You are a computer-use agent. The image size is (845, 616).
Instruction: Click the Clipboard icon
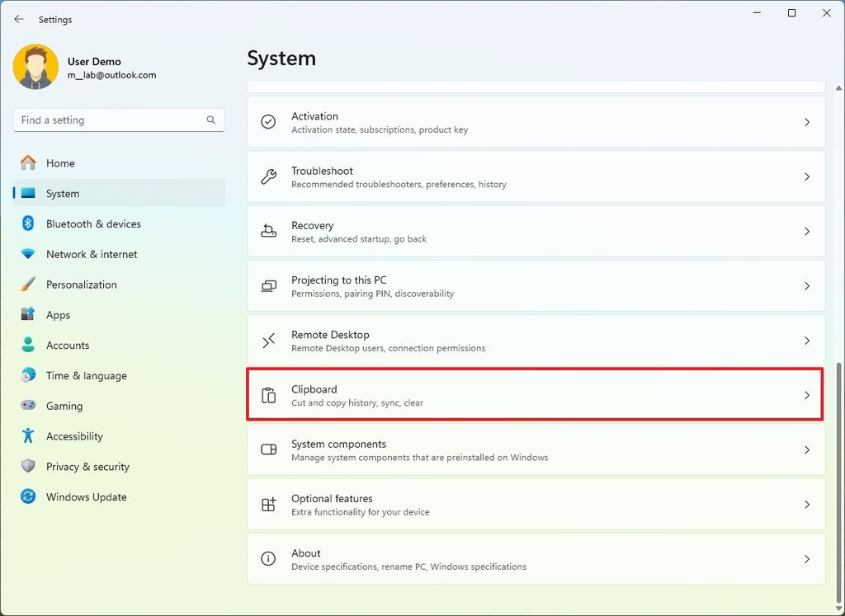(x=267, y=395)
